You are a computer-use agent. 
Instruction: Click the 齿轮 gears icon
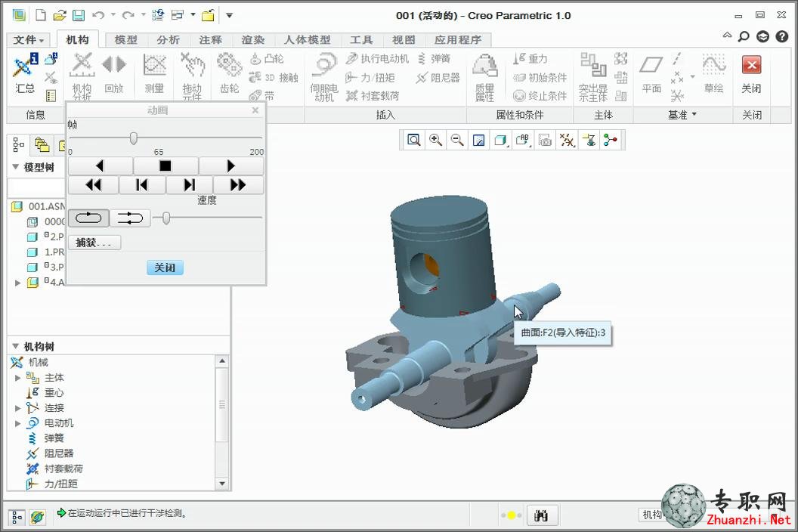(x=229, y=75)
